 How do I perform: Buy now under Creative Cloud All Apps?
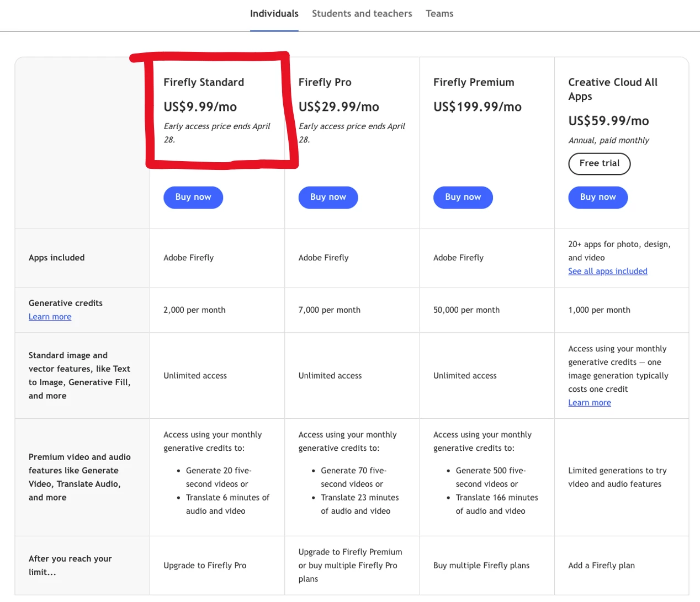coord(598,197)
